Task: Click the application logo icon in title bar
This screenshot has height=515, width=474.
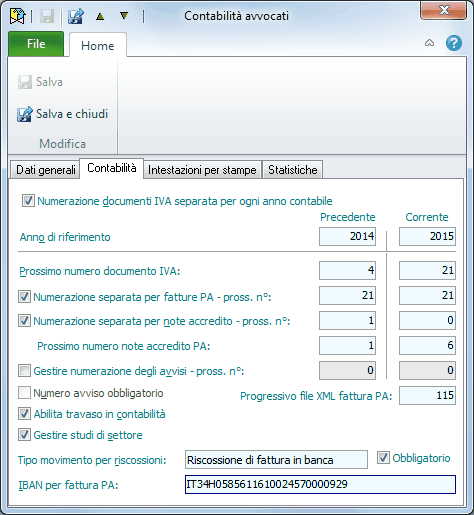Action: click(x=18, y=16)
